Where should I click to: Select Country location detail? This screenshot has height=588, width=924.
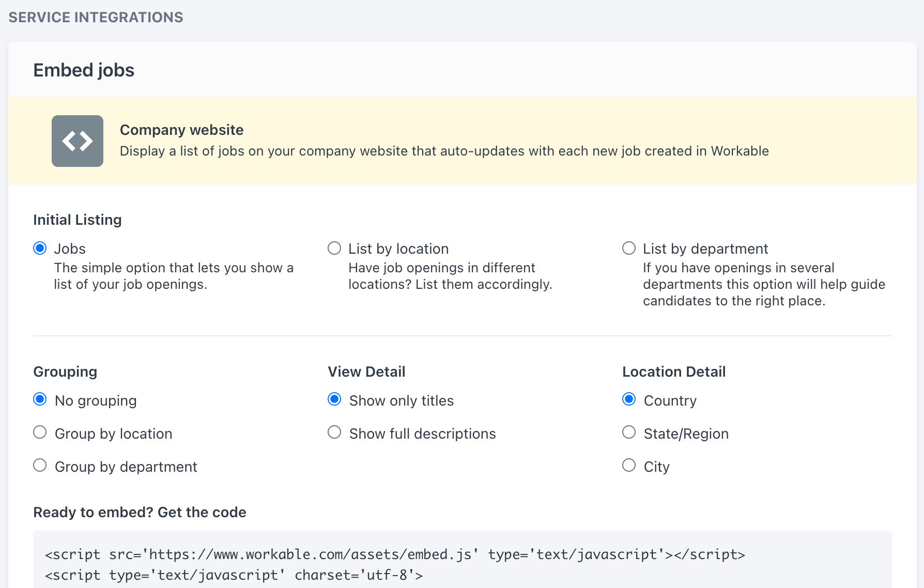[x=629, y=399]
